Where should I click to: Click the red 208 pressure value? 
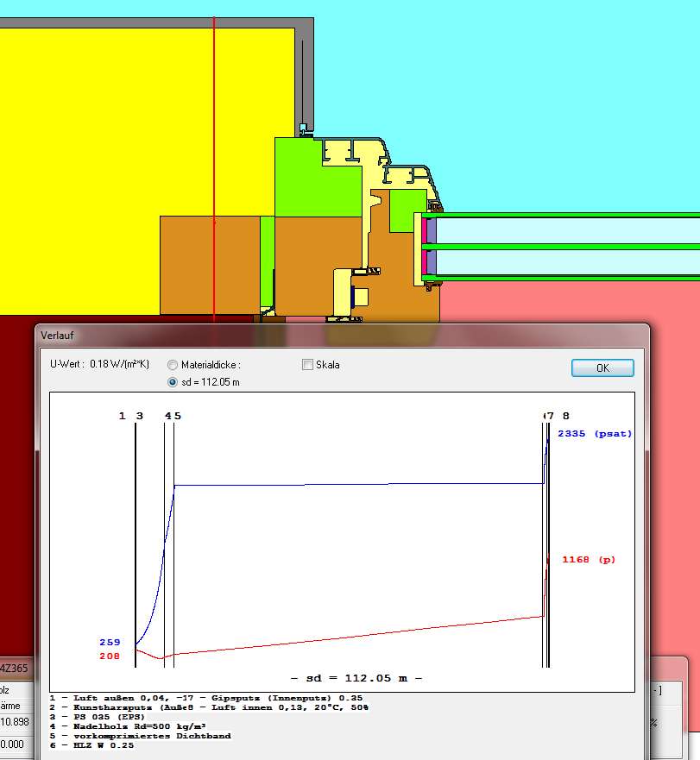click(x=110, y=656)
